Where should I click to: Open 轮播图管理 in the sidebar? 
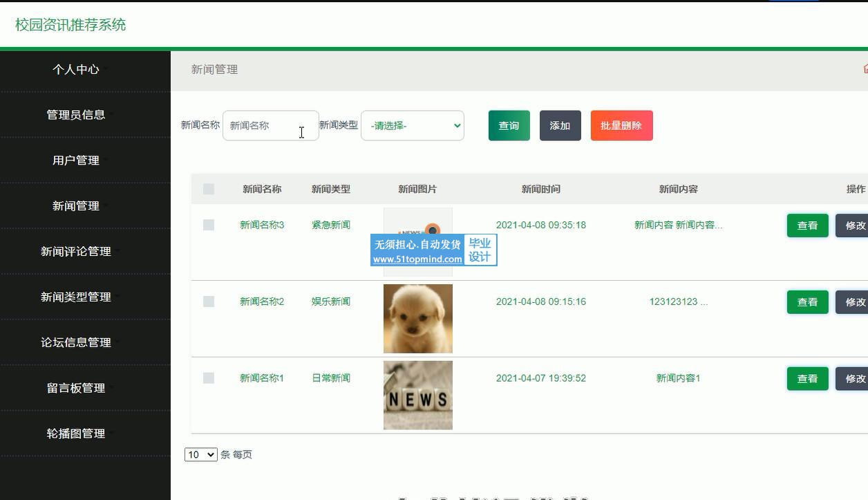click(76, 434)
